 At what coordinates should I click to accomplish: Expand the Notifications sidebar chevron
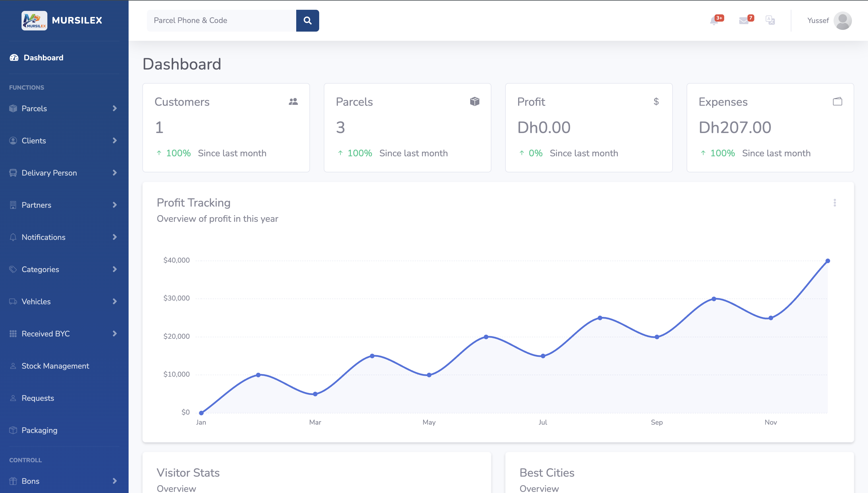115,237
